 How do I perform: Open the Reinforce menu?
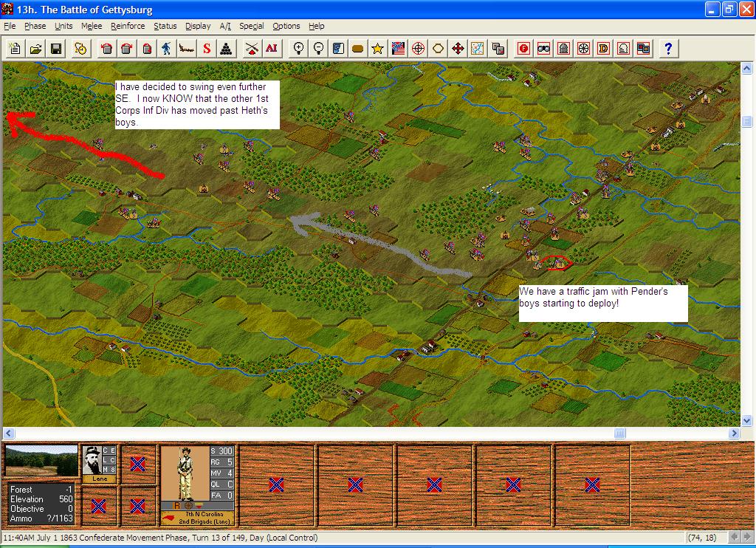[x=128, y=26]
